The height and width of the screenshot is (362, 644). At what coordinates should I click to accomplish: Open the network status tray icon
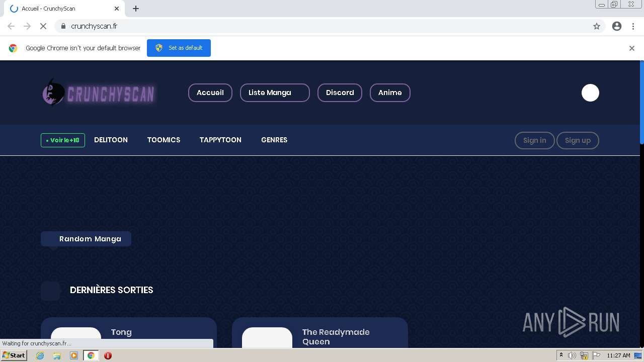click(584, 355)
